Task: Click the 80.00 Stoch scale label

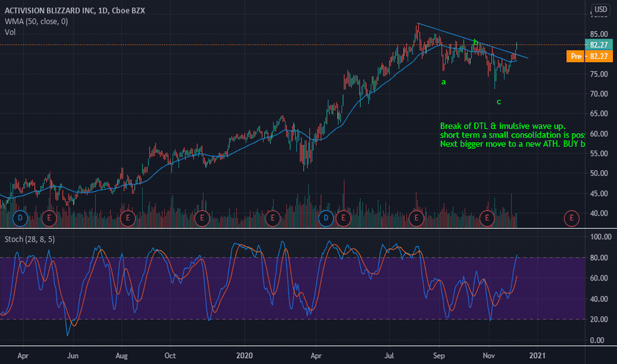Action: (599, 257)
